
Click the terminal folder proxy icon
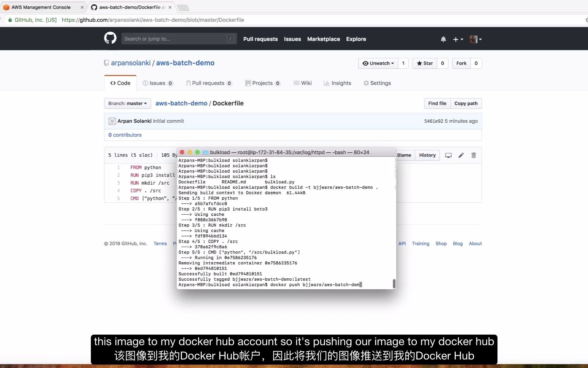(x=206, y=152)
